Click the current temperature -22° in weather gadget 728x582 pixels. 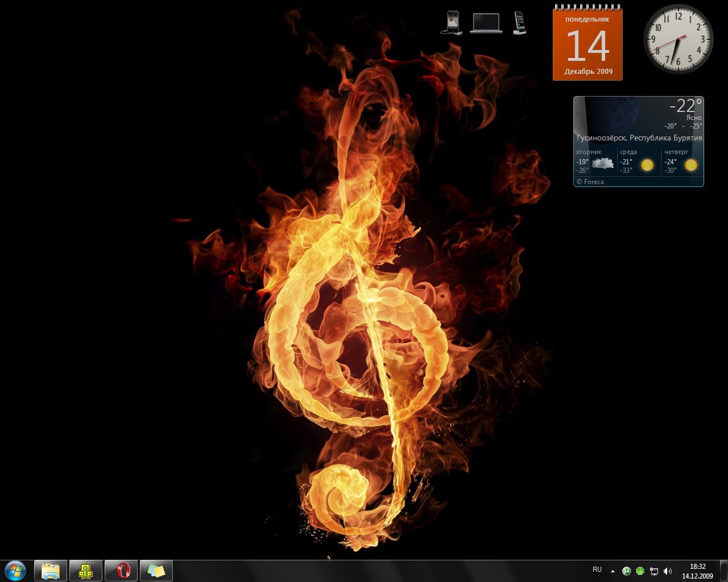pyautogui.click(x=685, y=106)
